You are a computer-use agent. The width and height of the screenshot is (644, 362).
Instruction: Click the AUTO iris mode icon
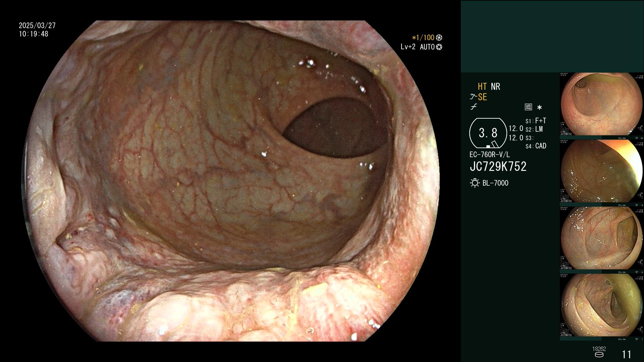[439, 47]
